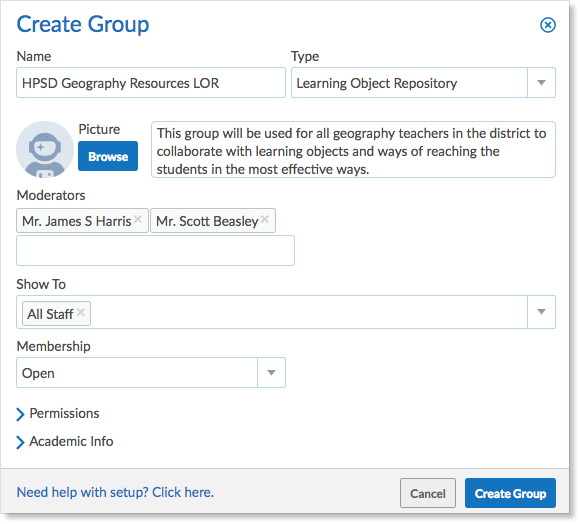Open the setup help link
Screen dimensions: 580x524
pos(115,492)
